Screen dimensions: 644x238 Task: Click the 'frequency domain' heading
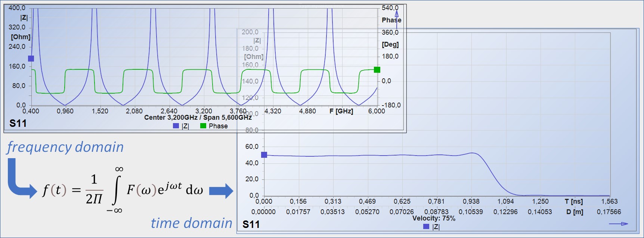click(65, 147)
